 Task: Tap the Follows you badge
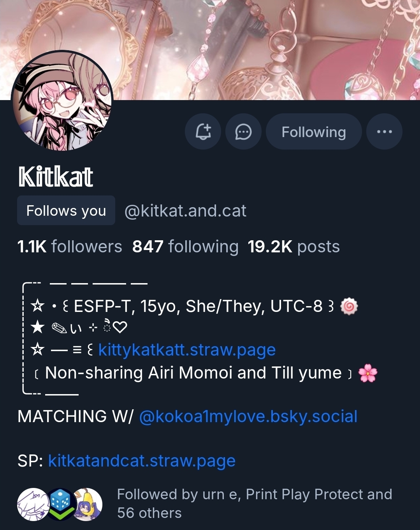pos(66,211)
